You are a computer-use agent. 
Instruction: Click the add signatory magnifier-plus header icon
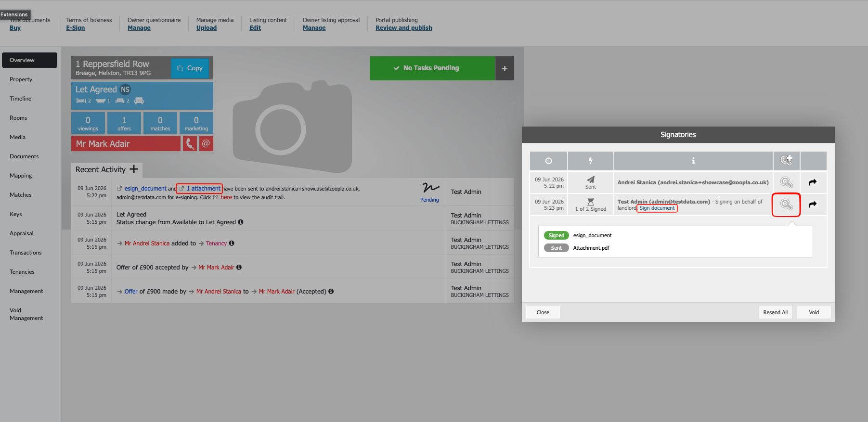pyautogui.click(x=786, y=160)
